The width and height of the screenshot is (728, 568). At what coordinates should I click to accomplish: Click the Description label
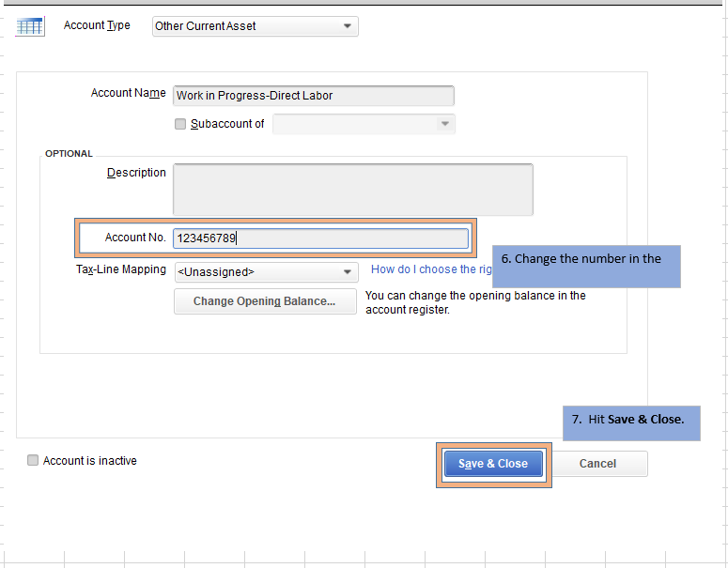click(x=136, y=173)
